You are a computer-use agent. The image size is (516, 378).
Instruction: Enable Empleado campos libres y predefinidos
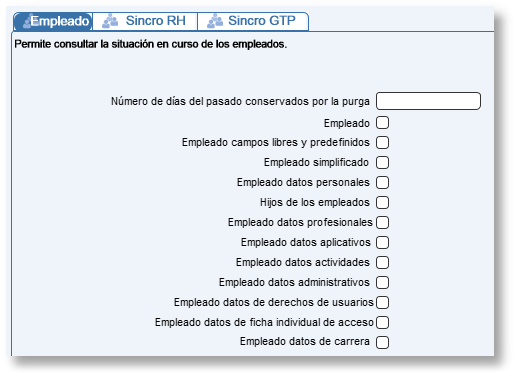(382, 142)
